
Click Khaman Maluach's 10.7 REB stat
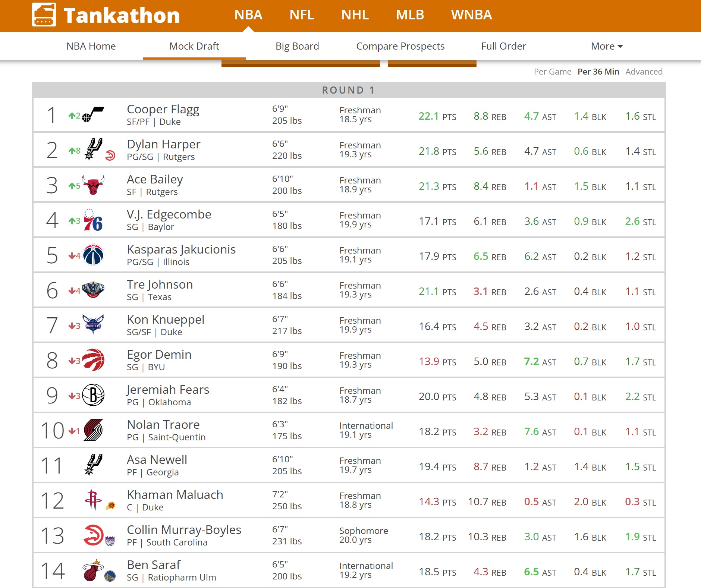click(487, 502)
